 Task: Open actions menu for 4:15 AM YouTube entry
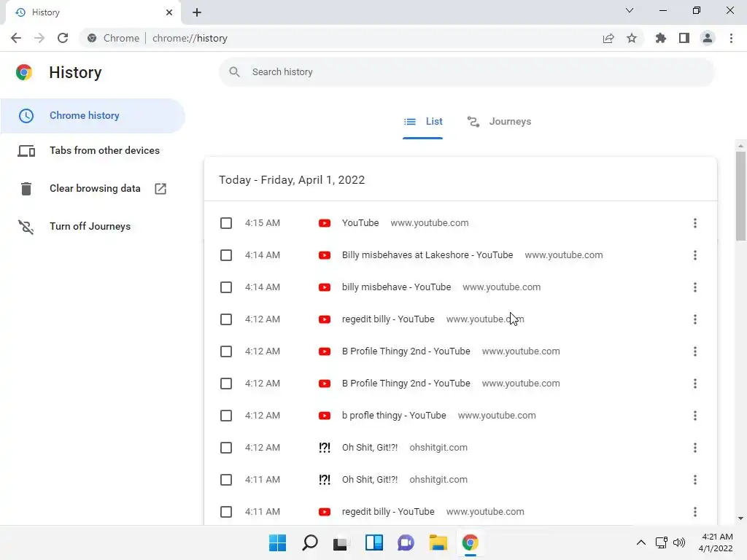point(695,223)
